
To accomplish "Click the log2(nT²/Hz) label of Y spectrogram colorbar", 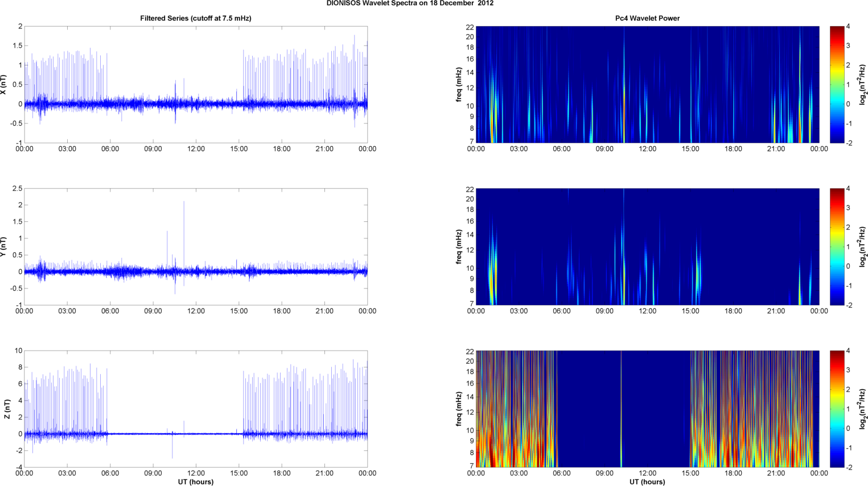I will (x=863, y=247).
